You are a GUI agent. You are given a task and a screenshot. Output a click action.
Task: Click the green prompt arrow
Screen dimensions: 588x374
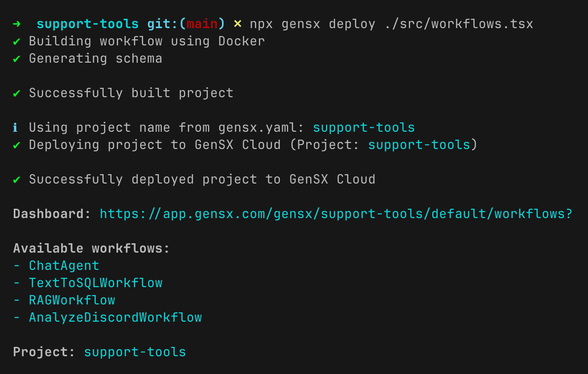point(17,24)
